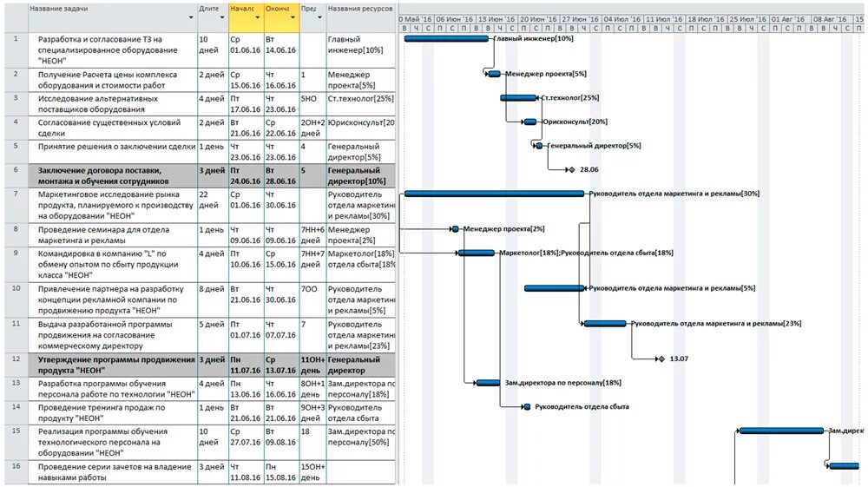The image size is (868, 487).
Task: Open the Длительность column filter dropdown
Action: tap(222, 17)
